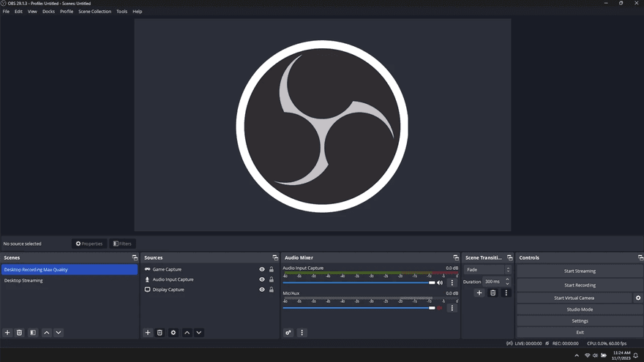Image resolution: width=644 pixels, height=362 pixels.
Task: Open Audio Input Capture options menu dots
Action: (452, 282)
